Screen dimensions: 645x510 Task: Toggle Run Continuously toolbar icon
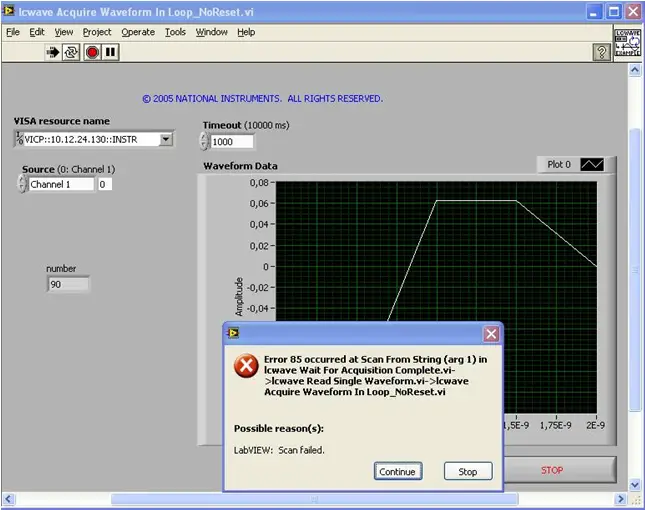pyautogui.click(x=71, y=52)
